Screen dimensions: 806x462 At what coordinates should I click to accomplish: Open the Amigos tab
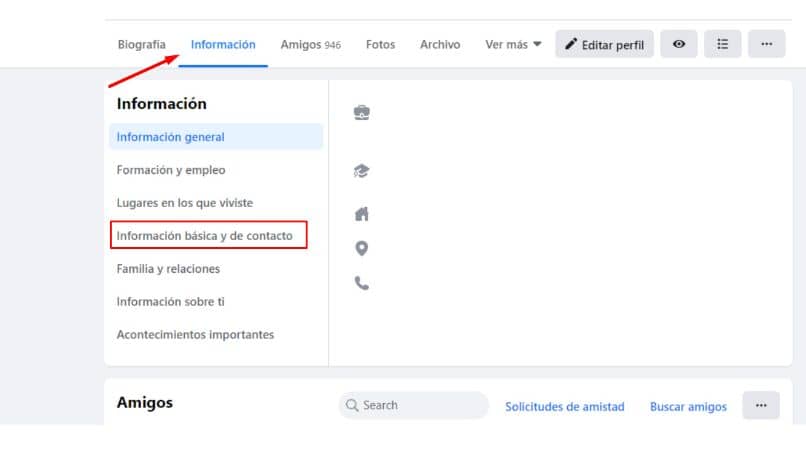point(310,44)
